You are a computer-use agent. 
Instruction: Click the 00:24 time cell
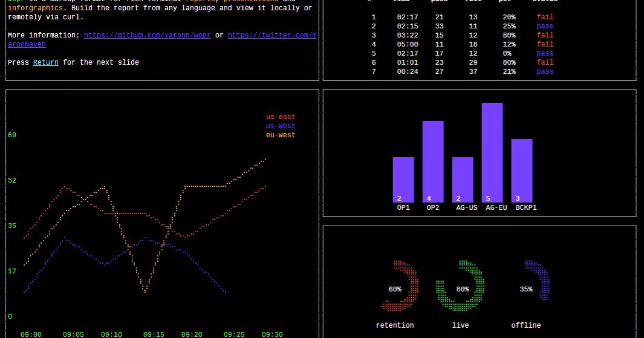pos(408,71)
